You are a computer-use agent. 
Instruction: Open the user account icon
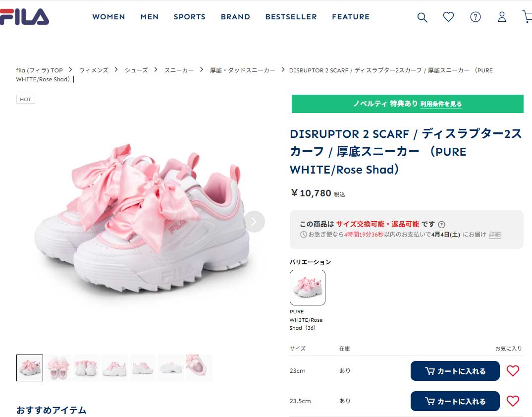point(502,17)
